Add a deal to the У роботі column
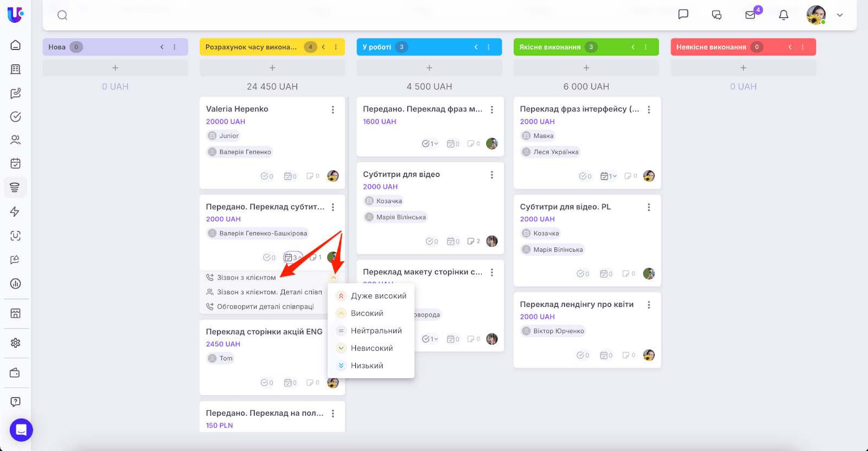 point(429,68)
